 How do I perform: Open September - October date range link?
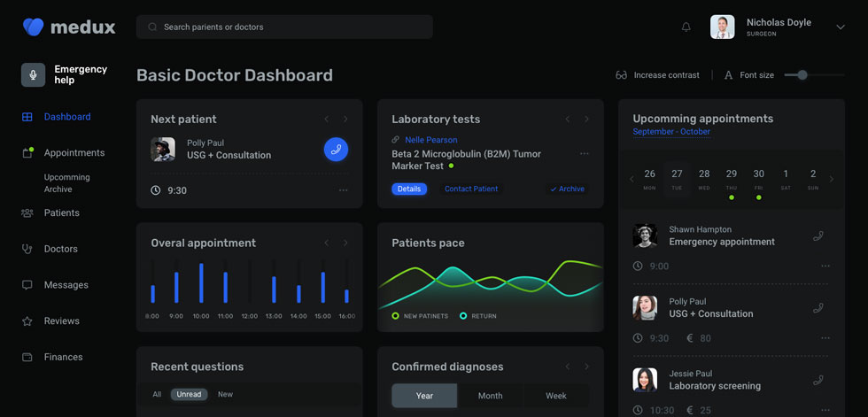671,132
